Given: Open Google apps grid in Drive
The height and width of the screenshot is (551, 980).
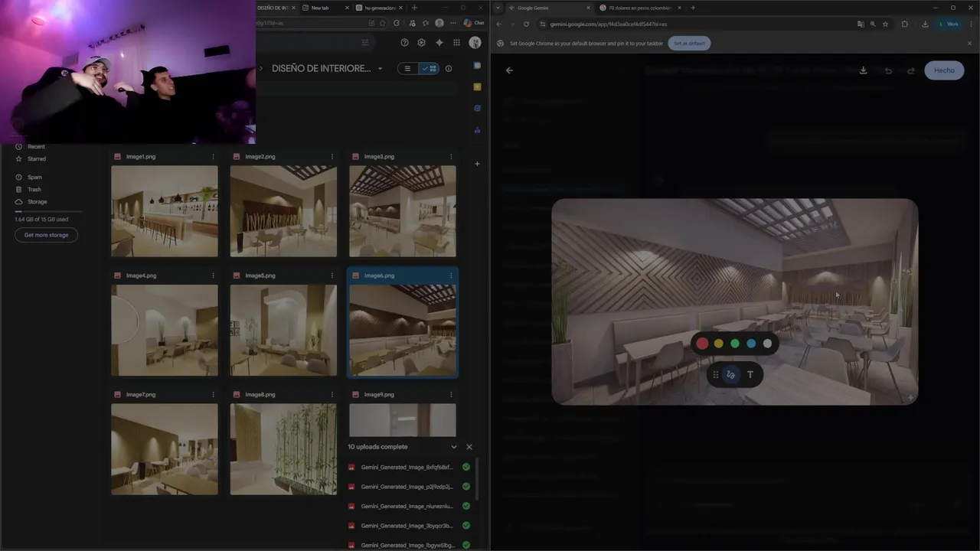Looking at the screenshot, I should coord(456,43).
